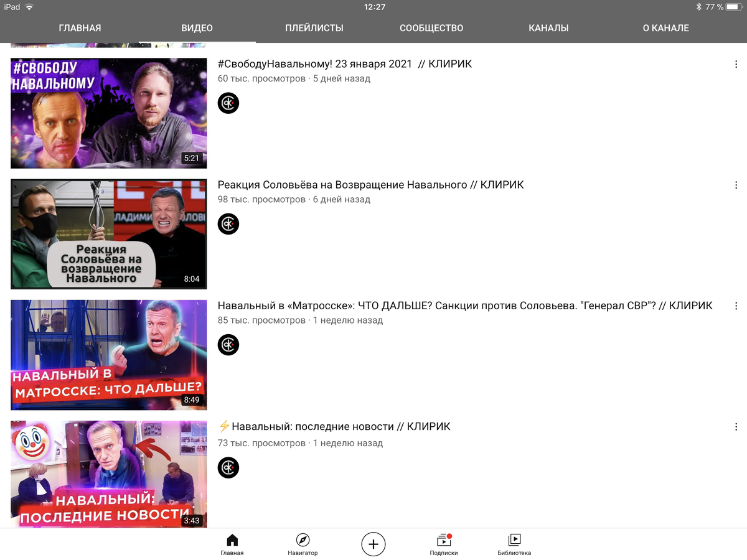This screenshot has width=747, height=560.
Task: Tap the plus create button
Action: [x=374, y=544]
